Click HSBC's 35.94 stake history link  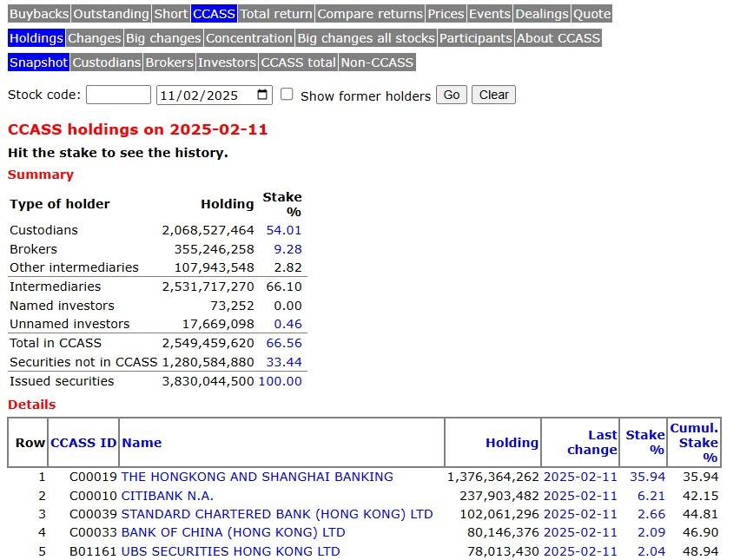(x=645, y=477)
